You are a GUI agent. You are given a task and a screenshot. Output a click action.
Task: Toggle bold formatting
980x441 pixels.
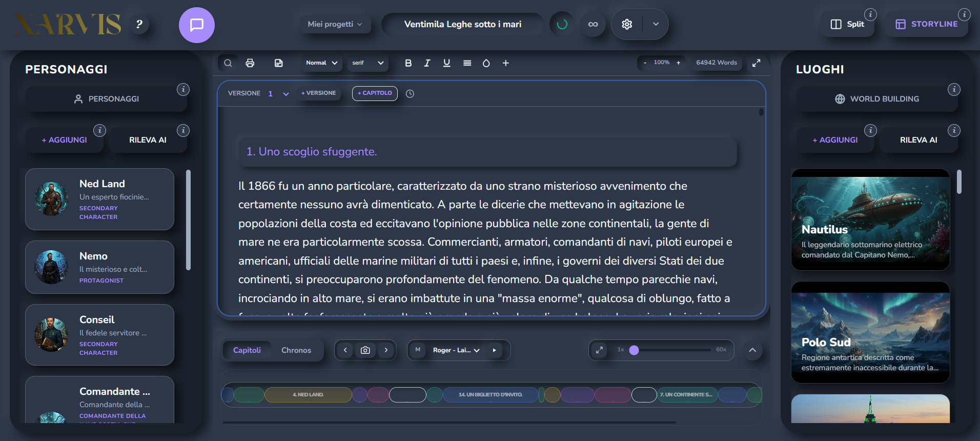408,63
